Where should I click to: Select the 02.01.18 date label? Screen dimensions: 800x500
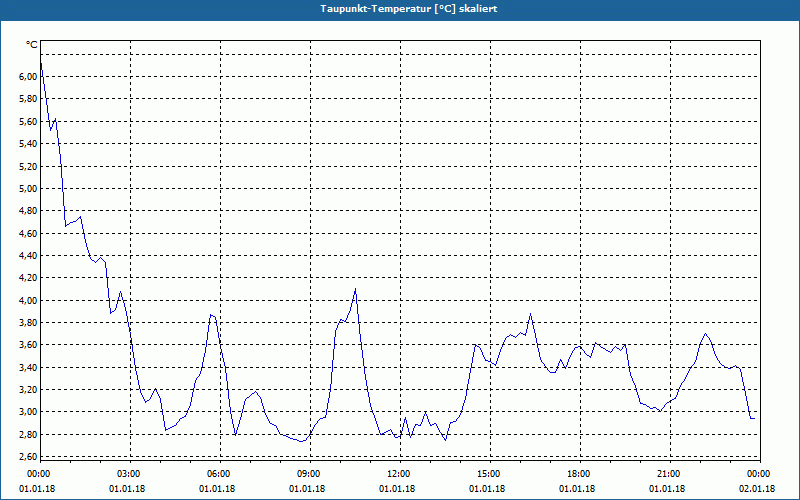pos(757,489)
